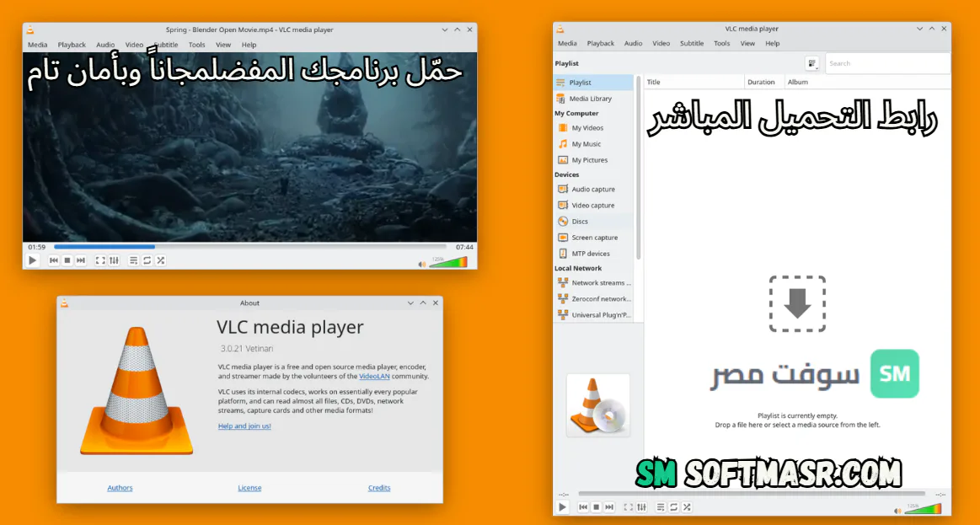The image size is (980, 525).
Task: Open extended settings in playlist window
Action: (x=642, y=506)
